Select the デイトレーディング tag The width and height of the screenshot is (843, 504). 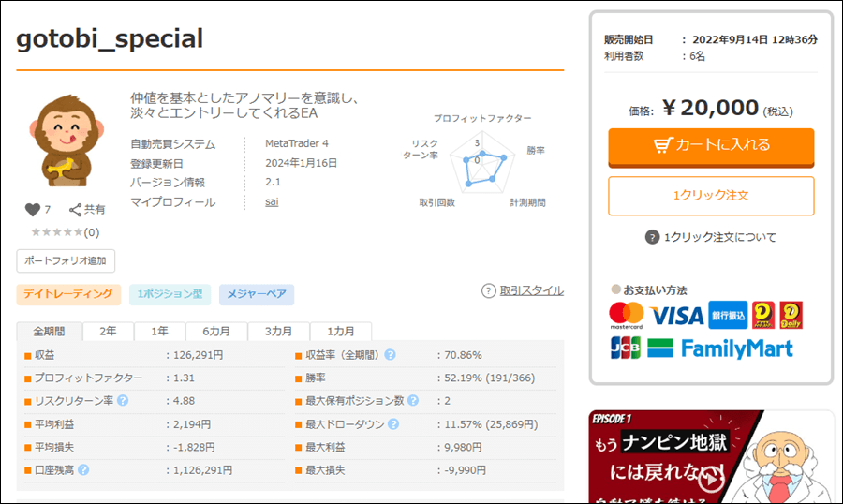68,294
